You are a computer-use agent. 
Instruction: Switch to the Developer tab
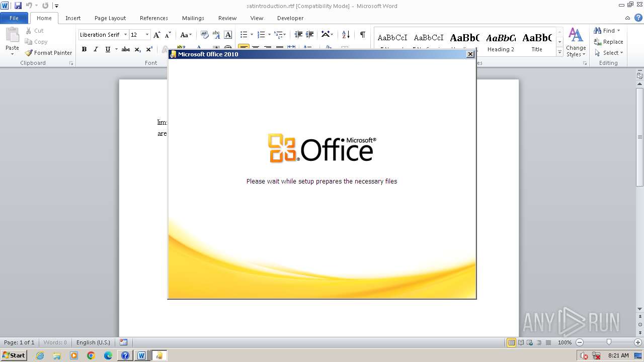tap(290, 18)
